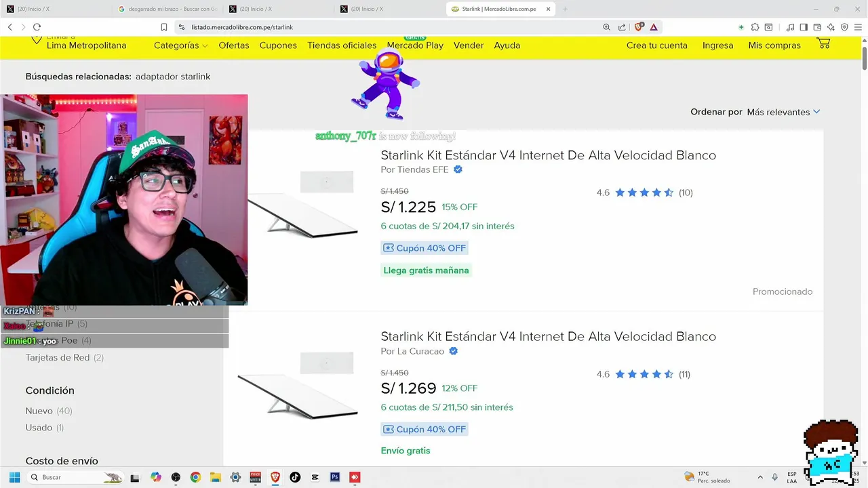This screenshot has width=868, height=488.
Task: Click the address bar URL field
Action: point(387,27)
